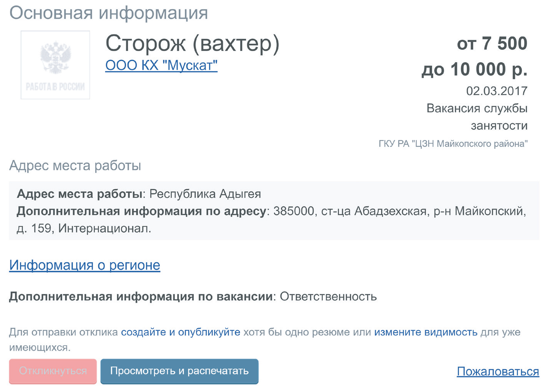Click the double-headed eagle emblem icon

point(56,58)
